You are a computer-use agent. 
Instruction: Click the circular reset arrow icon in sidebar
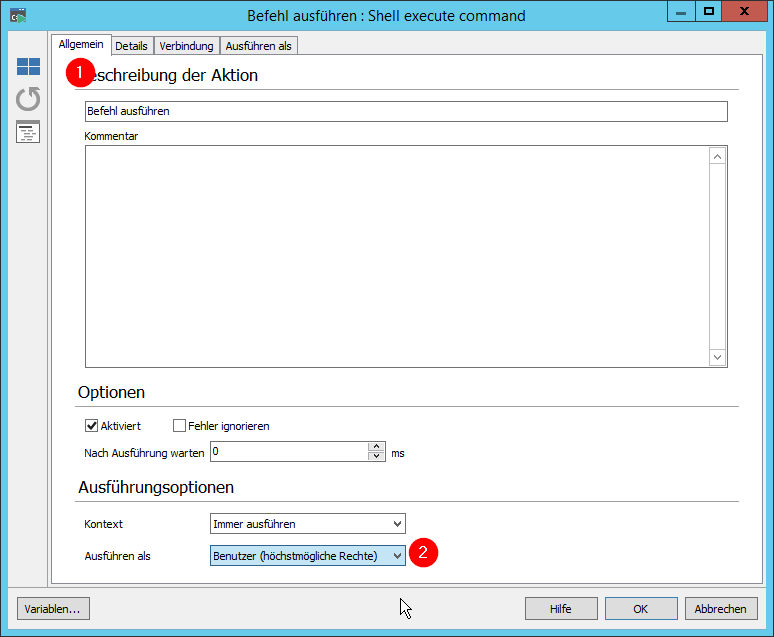coord(28,99)
